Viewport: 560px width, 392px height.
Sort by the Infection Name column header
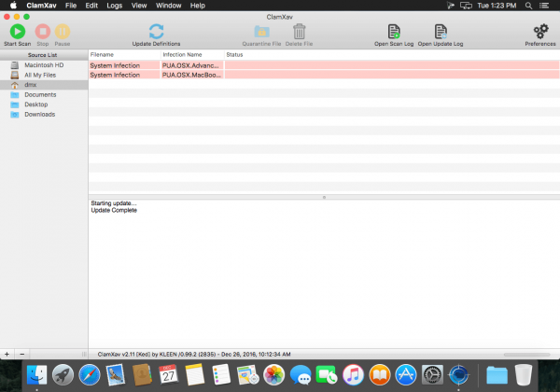pos(192,55)
